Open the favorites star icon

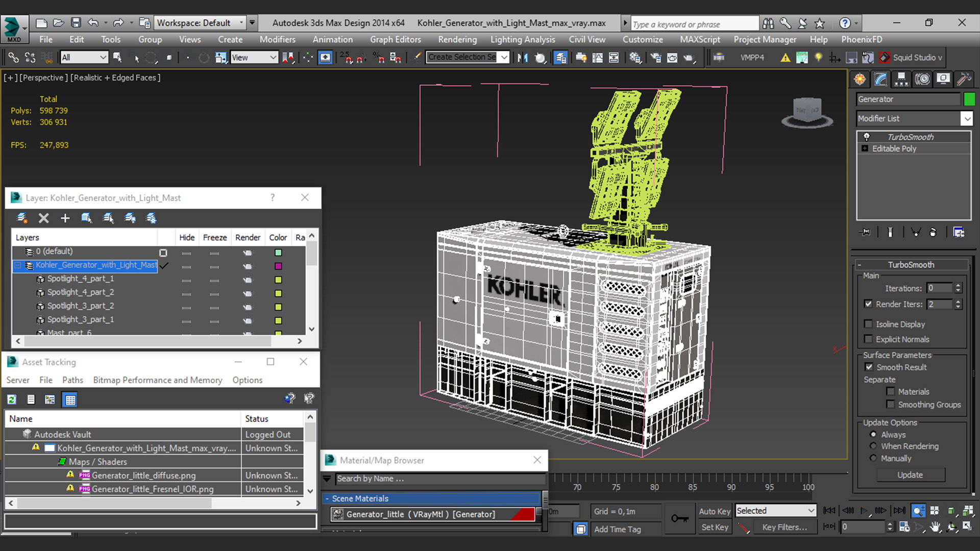click(x=820, y=23)
